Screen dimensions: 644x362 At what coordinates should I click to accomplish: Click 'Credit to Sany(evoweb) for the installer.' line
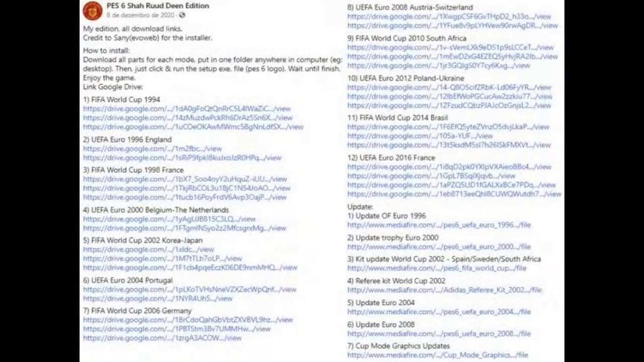pos(148,38)
